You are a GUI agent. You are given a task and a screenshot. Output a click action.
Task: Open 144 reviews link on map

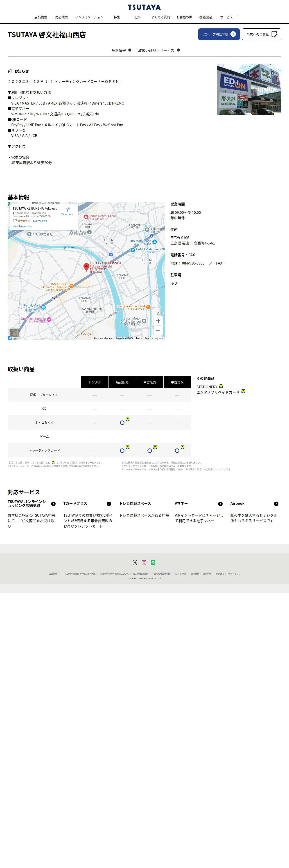tap(40, 221)
